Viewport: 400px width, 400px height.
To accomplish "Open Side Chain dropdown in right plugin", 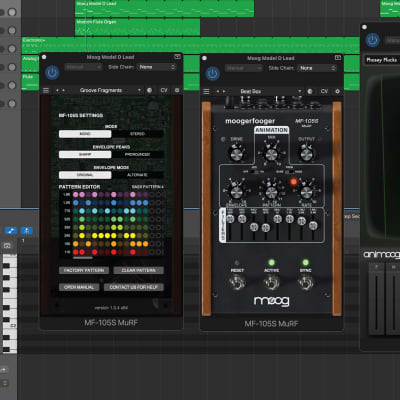I will click(x=317, y=68).
